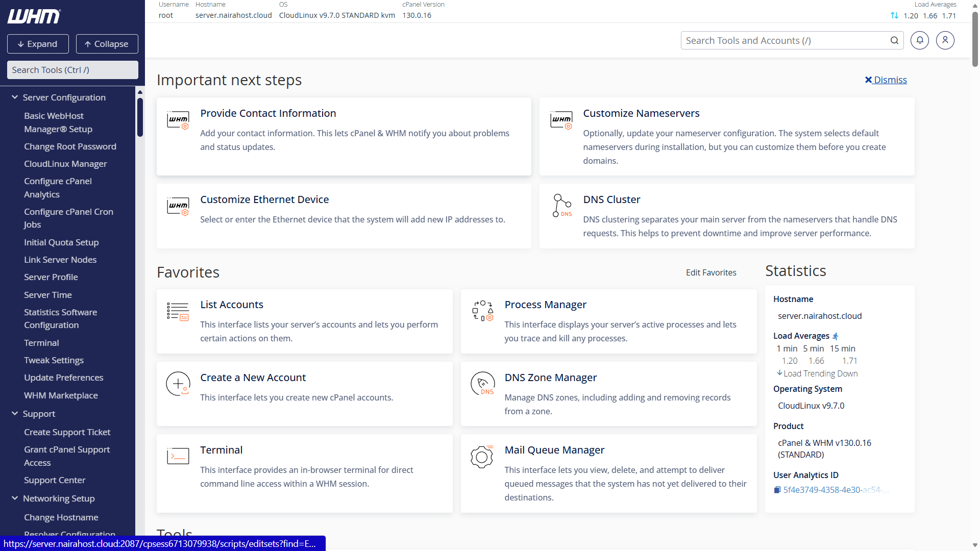Viewport: 980px width, 551px height.
Task: Dismiss the Important next steps panel
Action: (x=886, y=80)
